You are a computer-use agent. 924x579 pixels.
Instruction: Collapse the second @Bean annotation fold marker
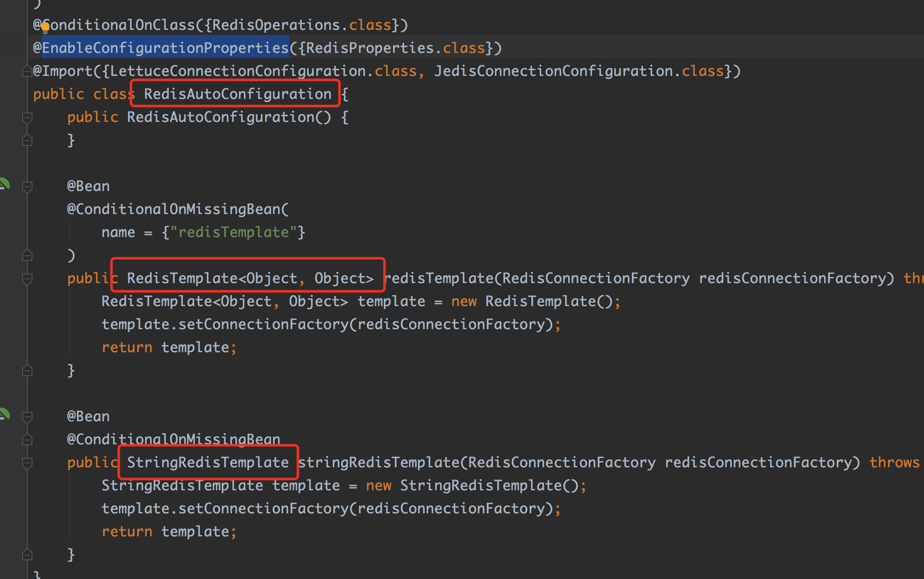27,417
